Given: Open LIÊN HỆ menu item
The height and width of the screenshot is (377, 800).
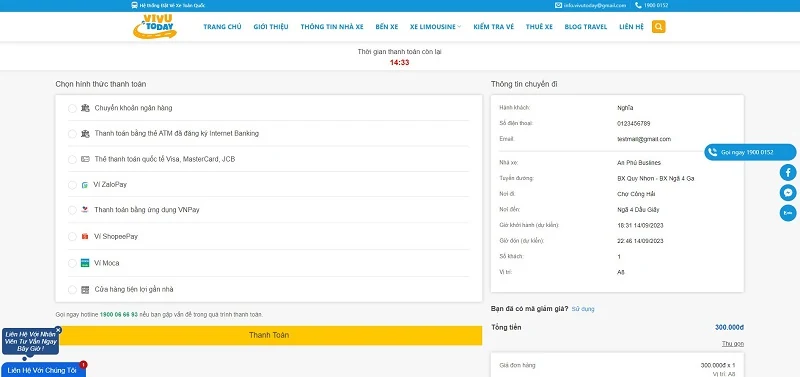Looking at the screenshot, I should click(x=632, y=27).
